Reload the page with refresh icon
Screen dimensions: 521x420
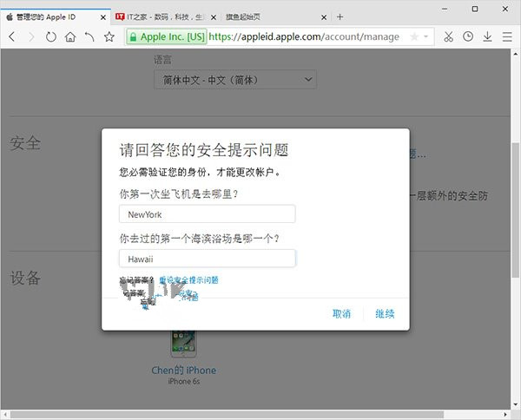point(51,36)
